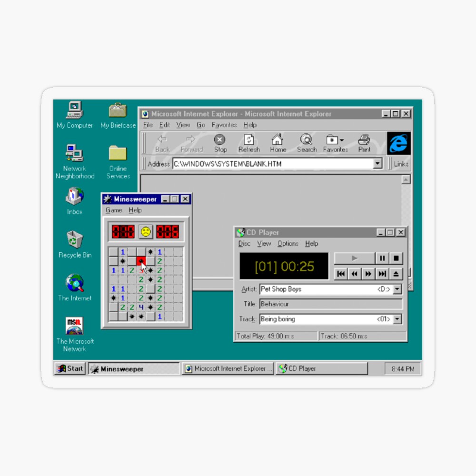This screenshot has width=476, height=476.
Task: Click the Title field showing Behaviour
Action: click(x=331, y=304)
